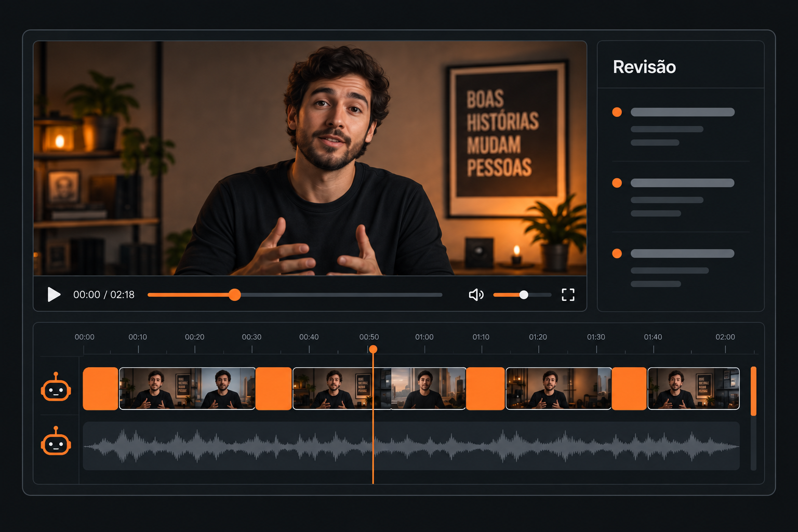
Task: Select the video clip starting near 00:10
Action: click(x=187, y=389)
